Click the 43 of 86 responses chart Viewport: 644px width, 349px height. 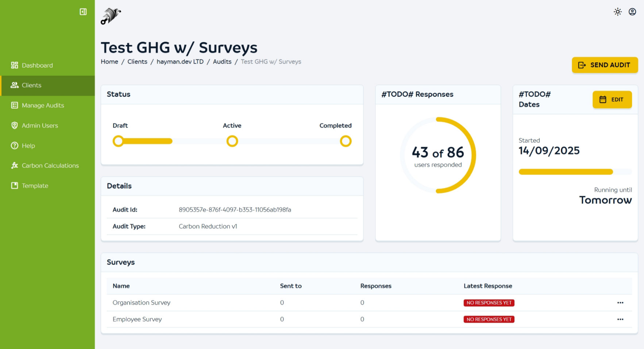(438, 155)
